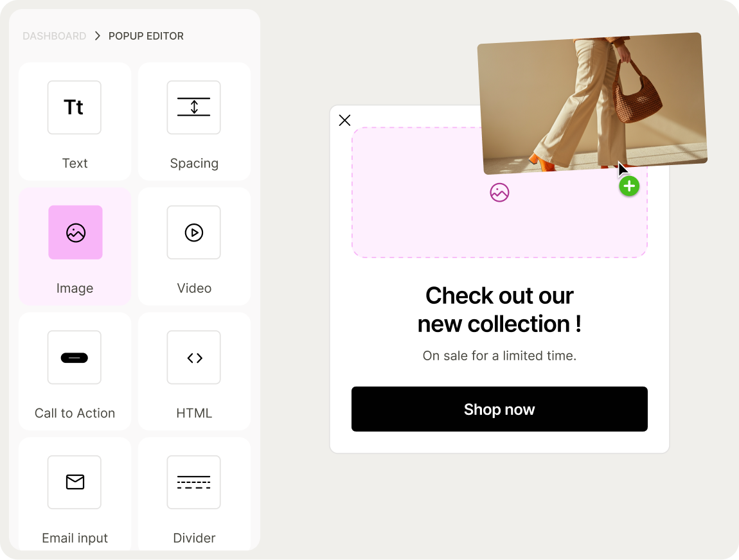Click the Shop now button

(499, 409)
